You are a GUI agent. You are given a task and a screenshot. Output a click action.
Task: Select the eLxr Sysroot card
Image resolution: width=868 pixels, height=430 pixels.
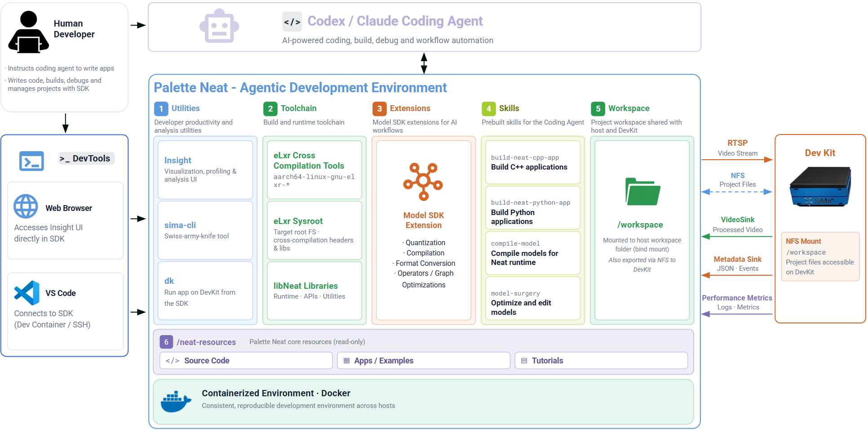(314, 230)
